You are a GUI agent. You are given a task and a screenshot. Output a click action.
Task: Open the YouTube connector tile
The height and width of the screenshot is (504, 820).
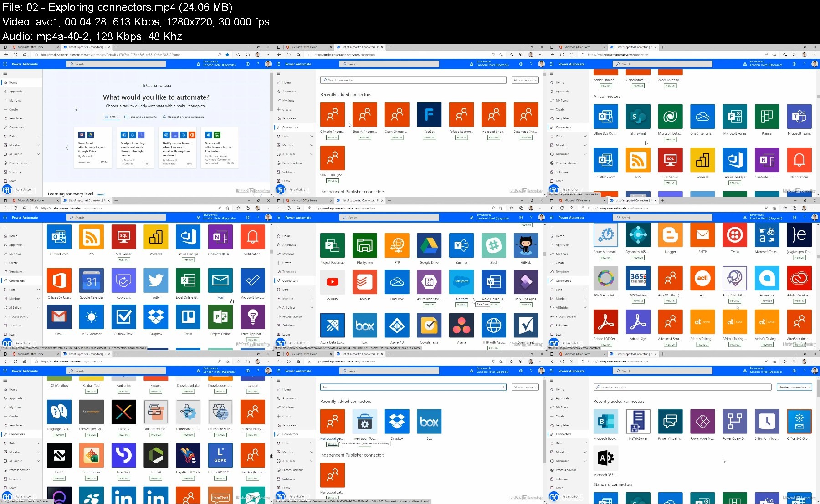333,282
